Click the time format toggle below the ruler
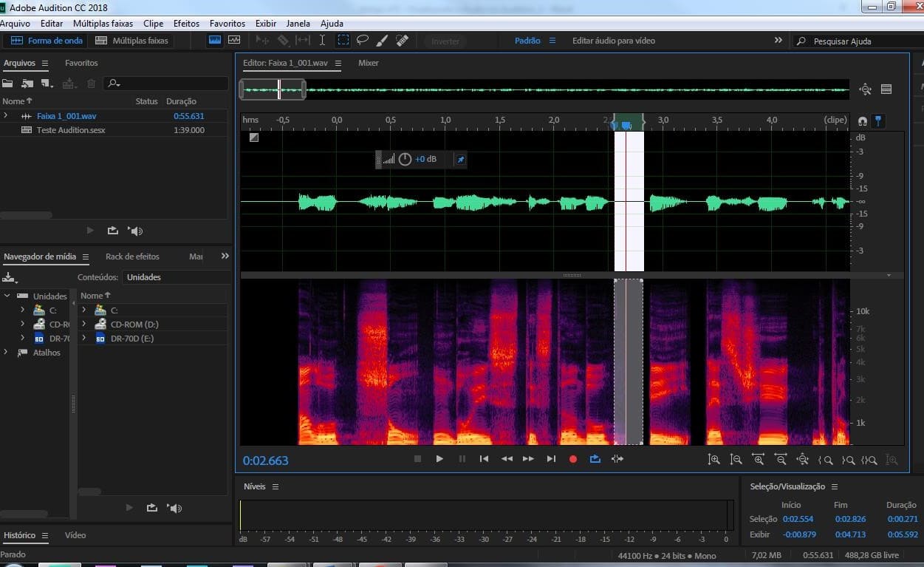Viewport: 924px width, 567px height. pyautogui.click(x=253, y=137)
